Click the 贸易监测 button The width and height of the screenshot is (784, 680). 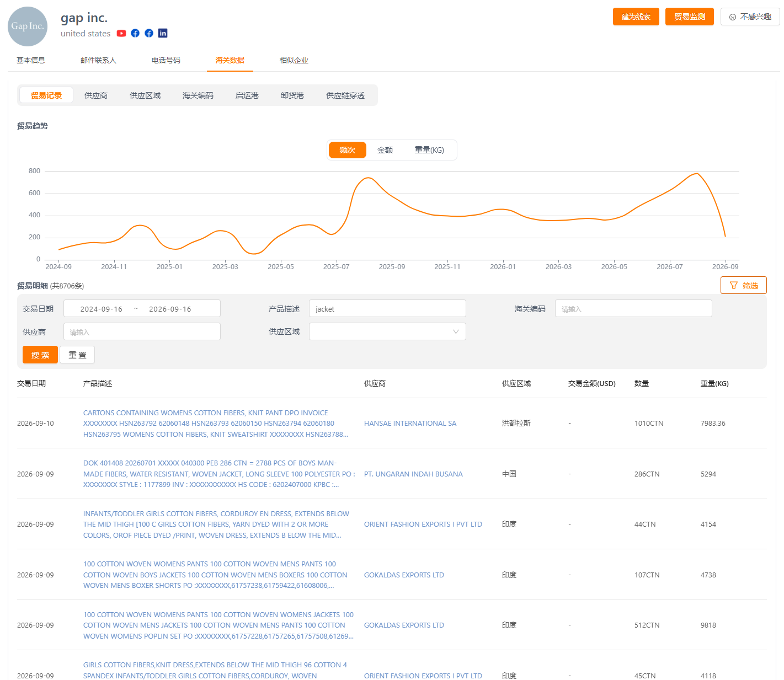[690, 17]
